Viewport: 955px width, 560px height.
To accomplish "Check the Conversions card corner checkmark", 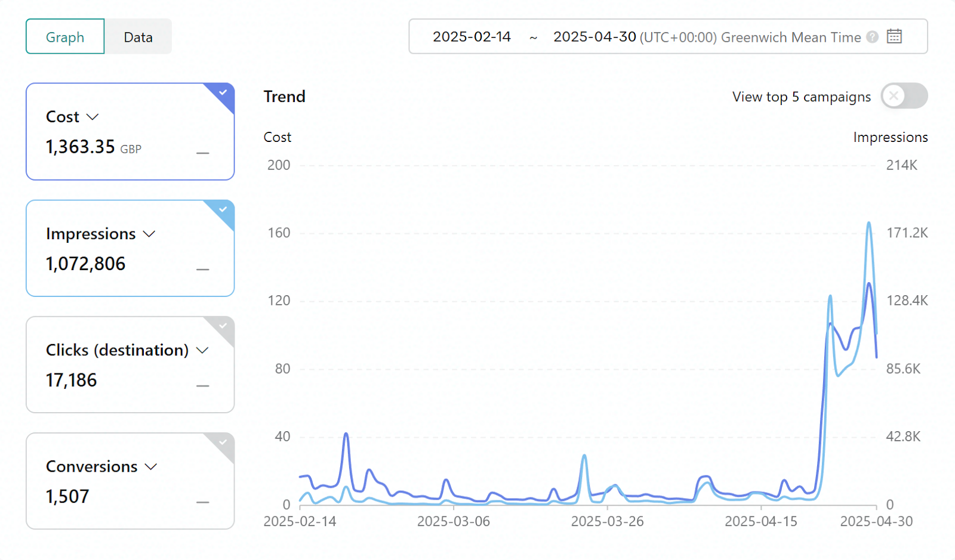I will click(223, 442).
